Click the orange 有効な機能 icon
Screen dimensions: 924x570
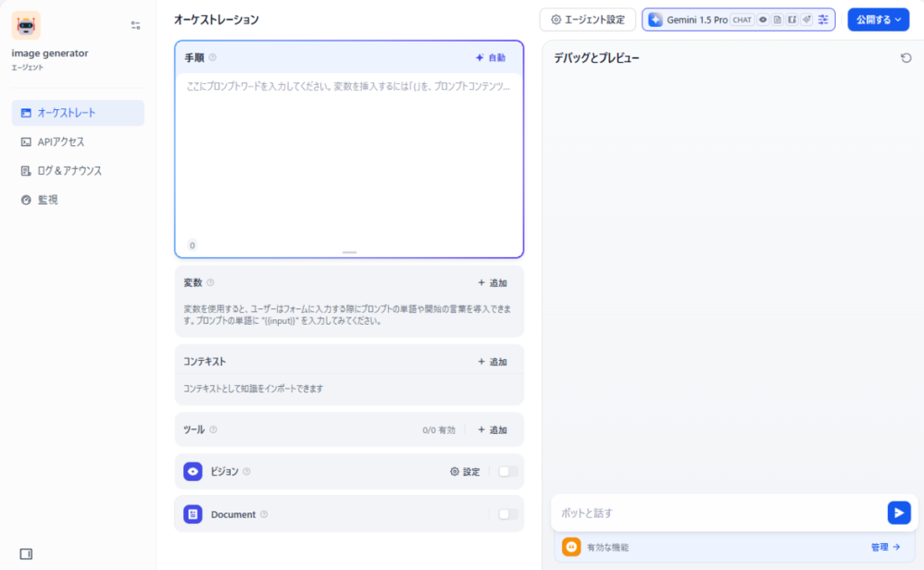pyautogui.click(x=570, y=547)
